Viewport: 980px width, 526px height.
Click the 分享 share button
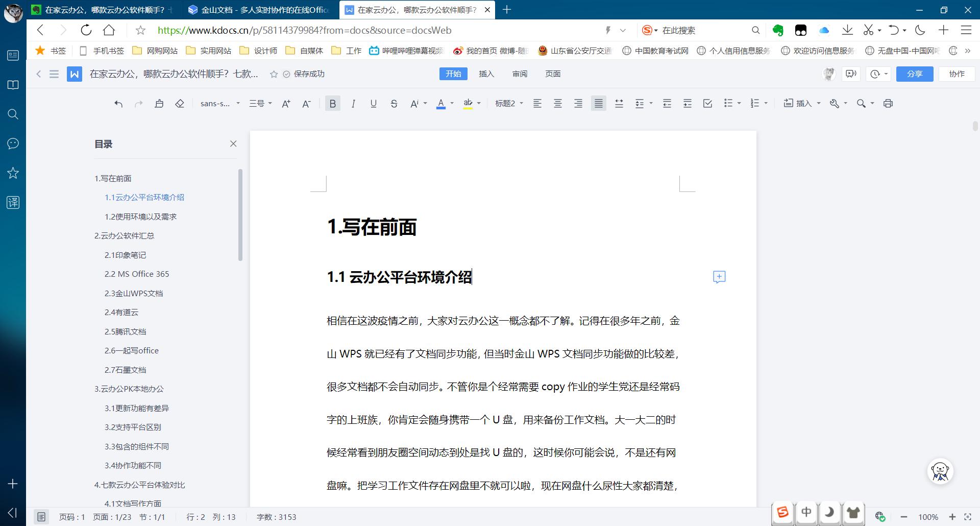915,74
